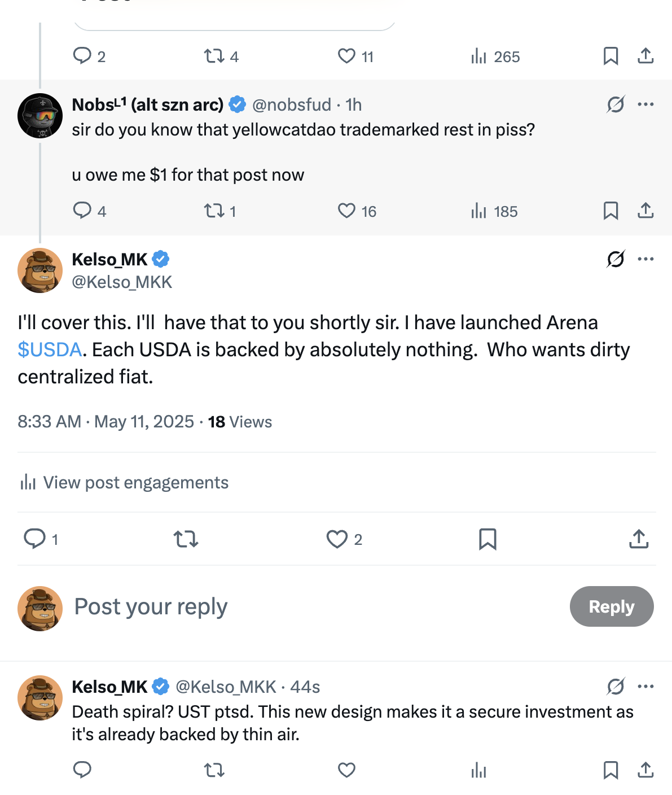The height and width of the screenshot is (795, 672).
Task: Click the $USDA cashtag link
Action: 50,350
